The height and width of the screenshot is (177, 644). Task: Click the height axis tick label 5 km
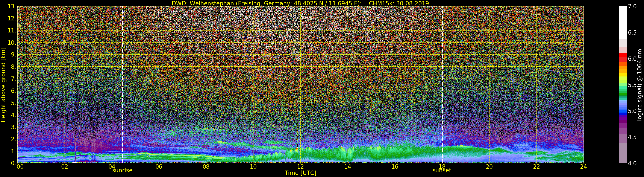[13, 103]
